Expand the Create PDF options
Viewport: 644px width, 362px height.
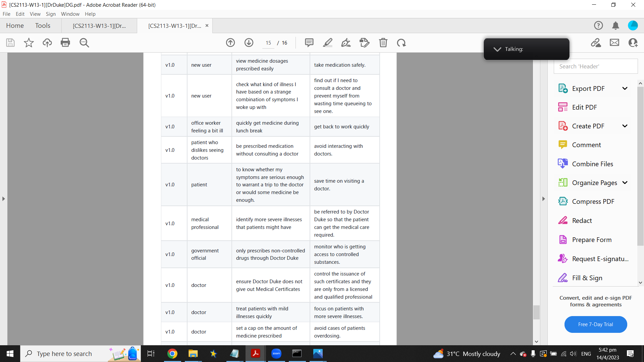tap(625, 126)
